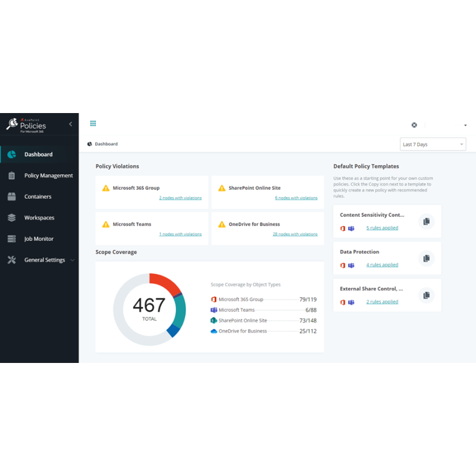
Task: Click Office icon under External Share Control
Action: point(343,302)
